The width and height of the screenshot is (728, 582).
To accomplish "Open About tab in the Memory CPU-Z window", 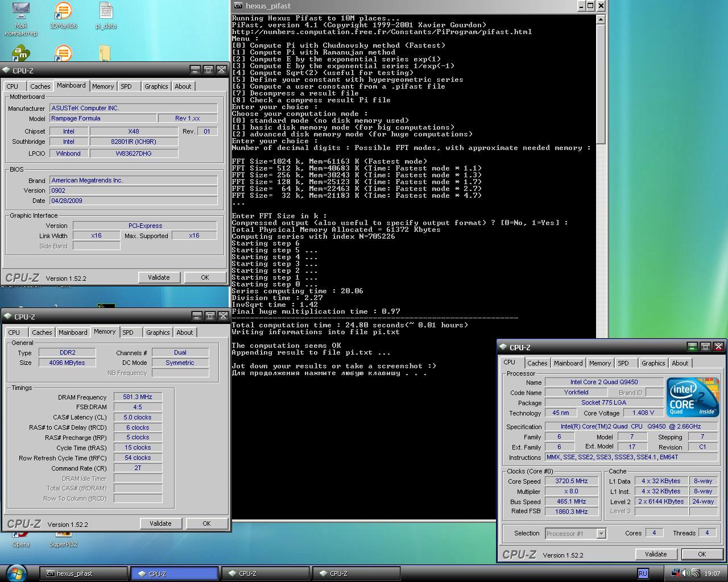I will point(185,332).
